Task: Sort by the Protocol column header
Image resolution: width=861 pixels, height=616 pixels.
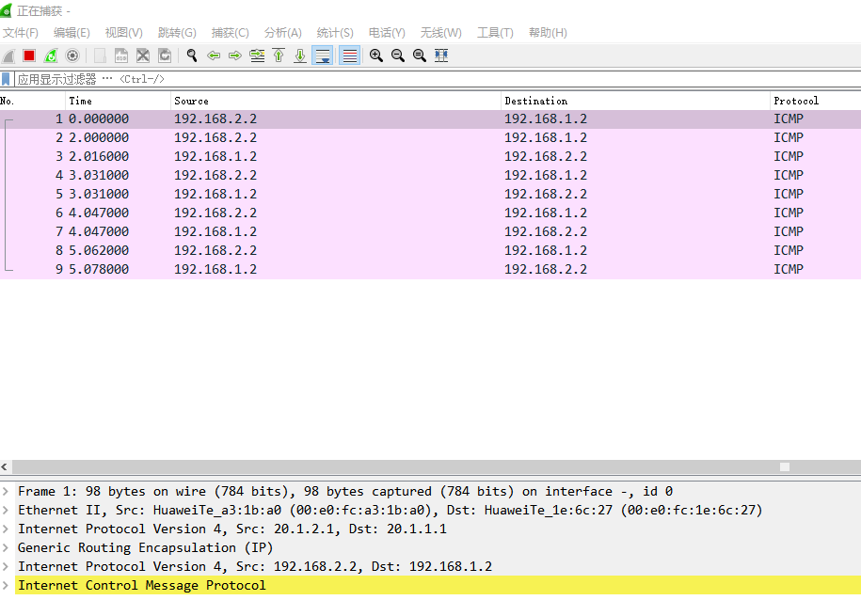Action: tap(816, 101)
